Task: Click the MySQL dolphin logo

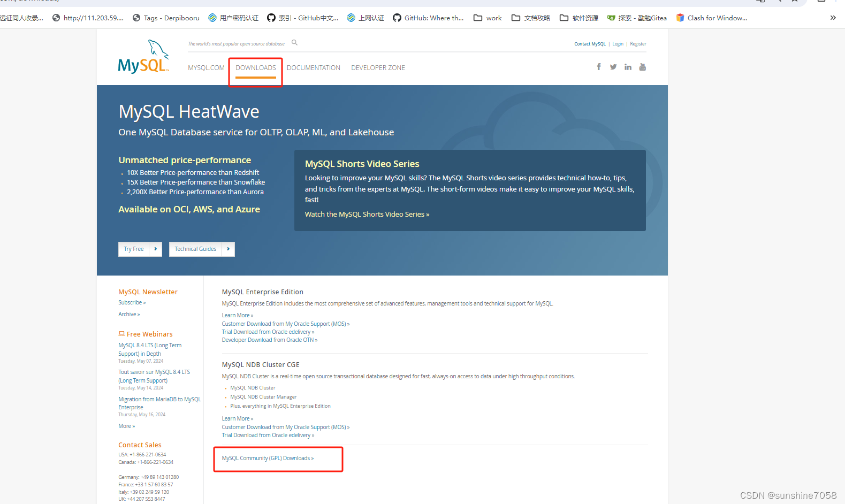Action: click(143, 56)
